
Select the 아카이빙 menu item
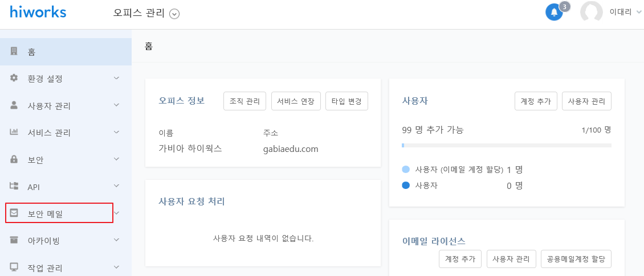(66, 240)
